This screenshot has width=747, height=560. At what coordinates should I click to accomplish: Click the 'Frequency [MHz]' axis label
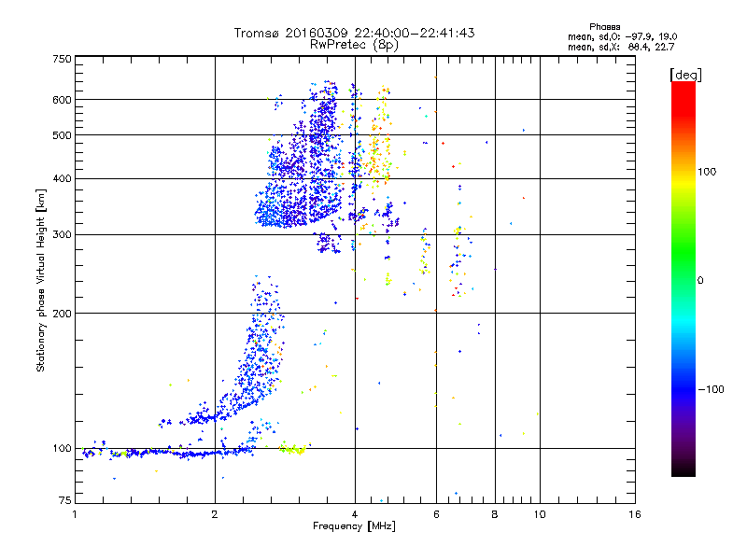(354, 526)
